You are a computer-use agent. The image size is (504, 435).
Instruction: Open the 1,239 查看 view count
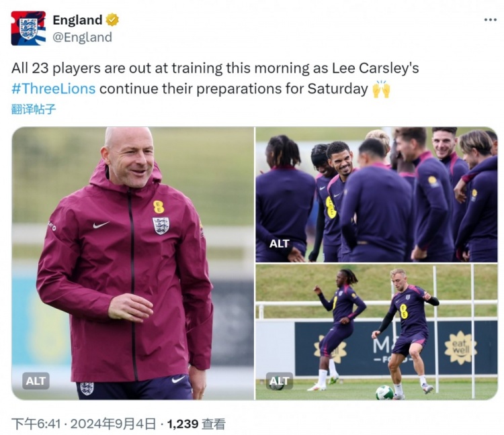tap(196, 424)
